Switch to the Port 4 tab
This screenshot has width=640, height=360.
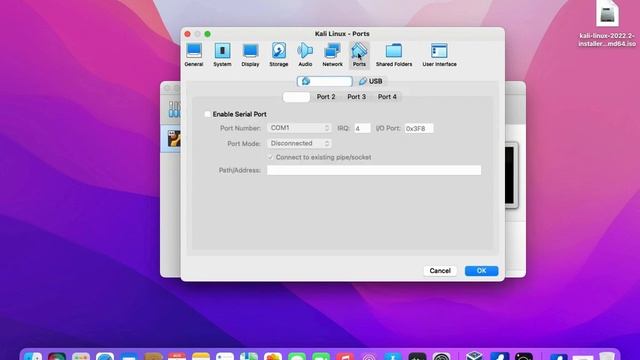(x=387, y=97)
